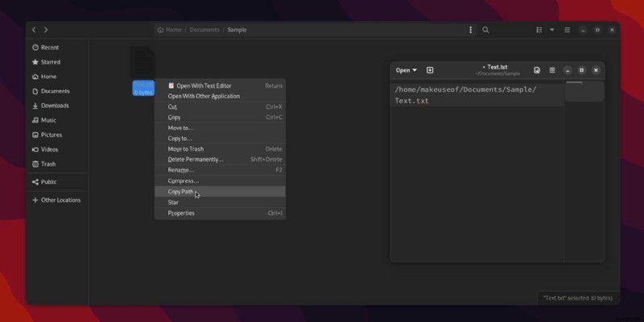
Task: Open Documents in the sidebar
Action: (x=57, y=91)
